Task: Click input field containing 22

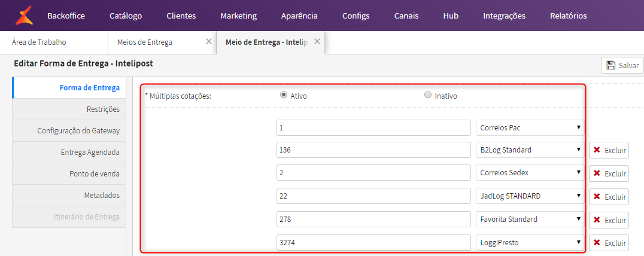Action: pos(373,196)
